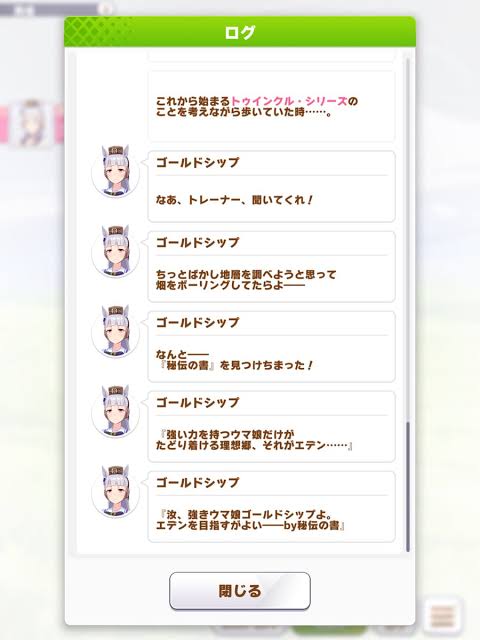Click the ゴールドシップ name label in last entry
The height and width of the screenshot is (640, 480).
[x=198, y=482]
